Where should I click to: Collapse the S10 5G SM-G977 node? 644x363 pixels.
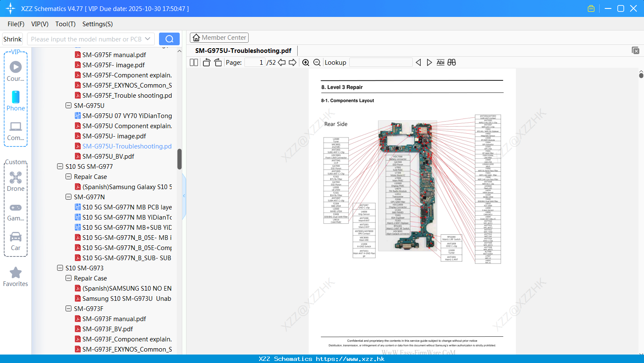pos(60,166)
